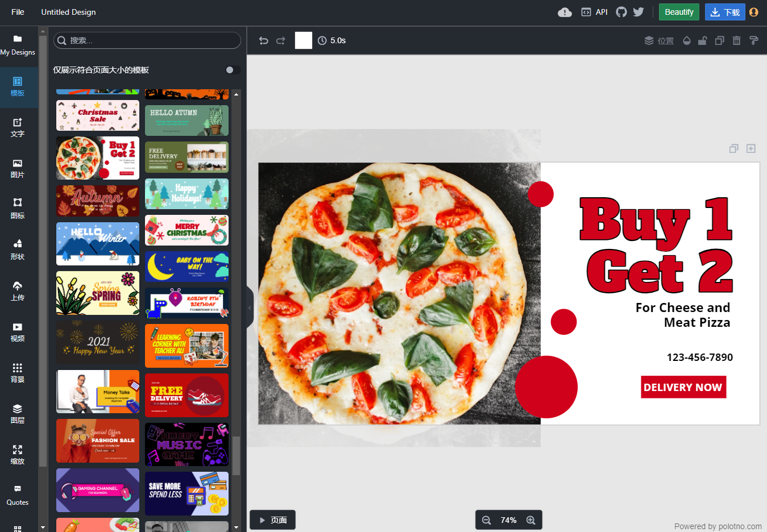Click the sidebar scroll down arrow
Screen dimensions: 767x532
(43, 527)
